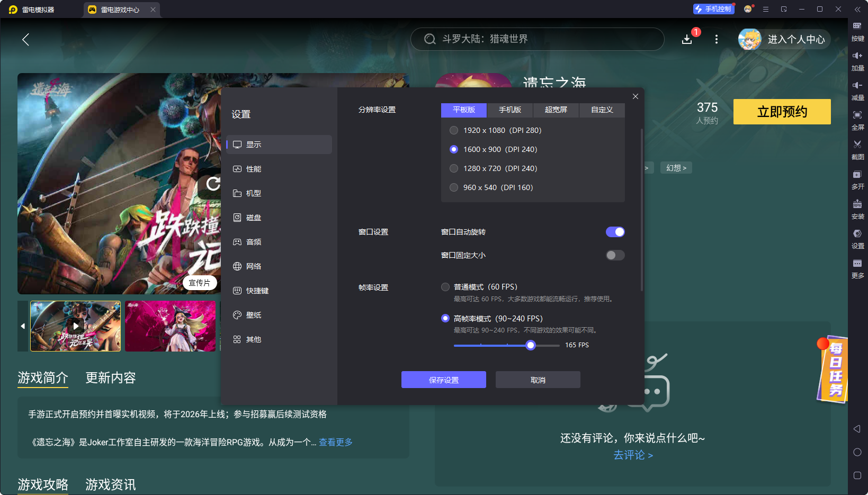Click the gallery previous arrow
The image size is (868, 495).
coord(23,326)
